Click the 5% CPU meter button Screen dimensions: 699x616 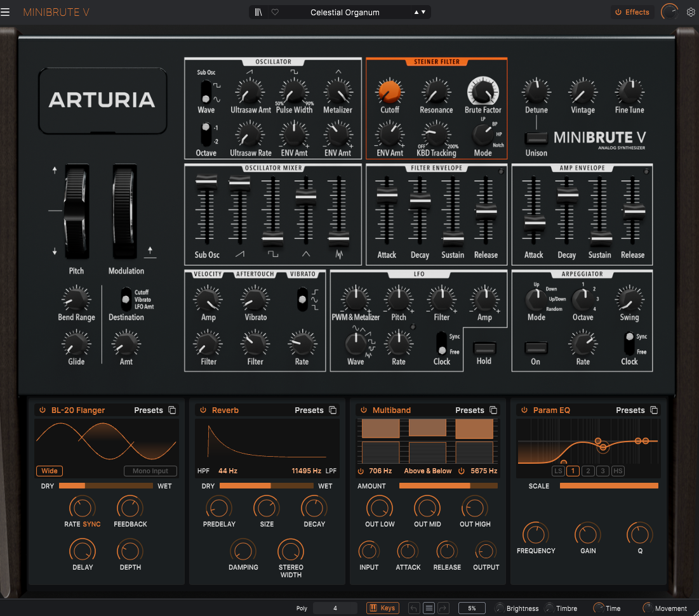point(472,608)
